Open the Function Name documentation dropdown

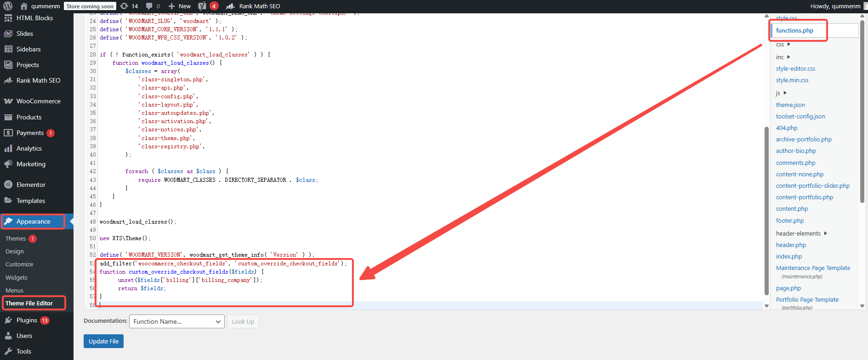click(176, 321)
